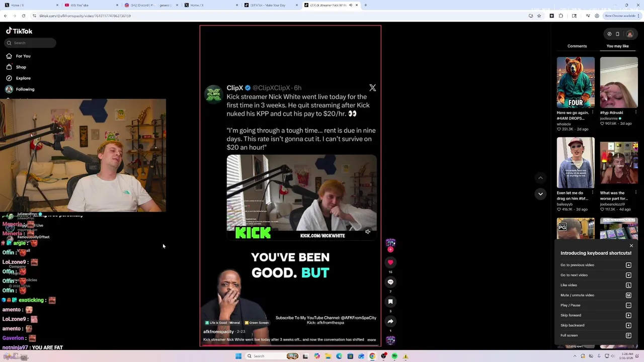Switch to the You may like tab
Image resolution: width=644 pixels, height=362 pixels.
pyautogui.click(x=617, y=46)
